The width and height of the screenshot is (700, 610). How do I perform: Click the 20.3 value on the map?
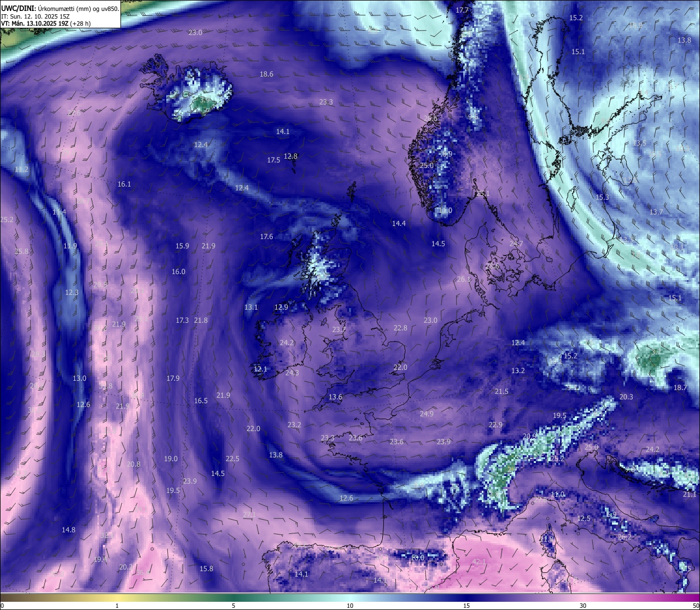(626, 397)
